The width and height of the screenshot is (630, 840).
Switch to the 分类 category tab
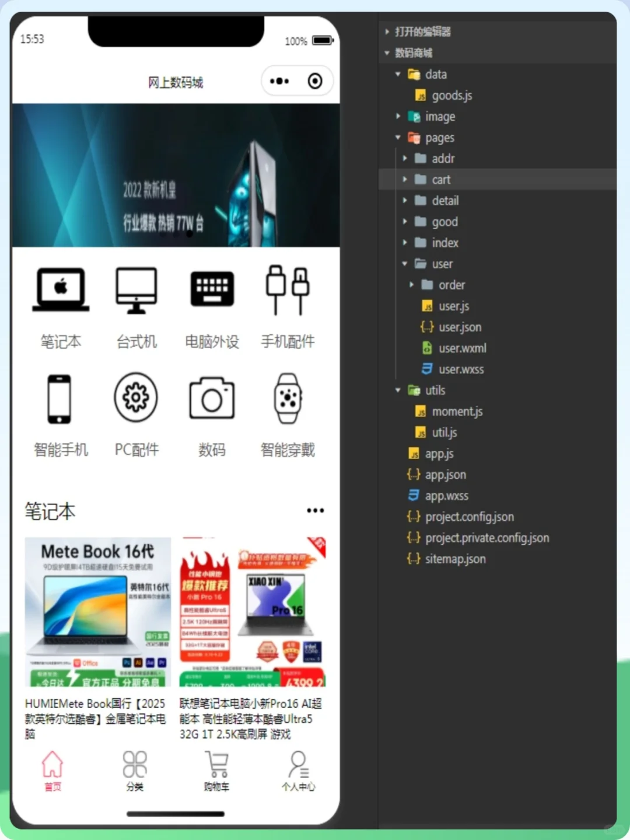coord(135,771)
